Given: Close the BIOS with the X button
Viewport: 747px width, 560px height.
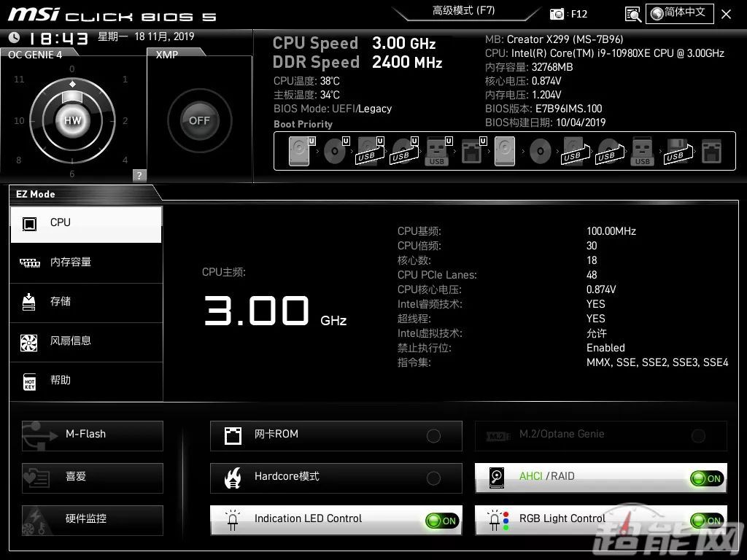Looking at the screenshot, I should (x=726, y=15).
